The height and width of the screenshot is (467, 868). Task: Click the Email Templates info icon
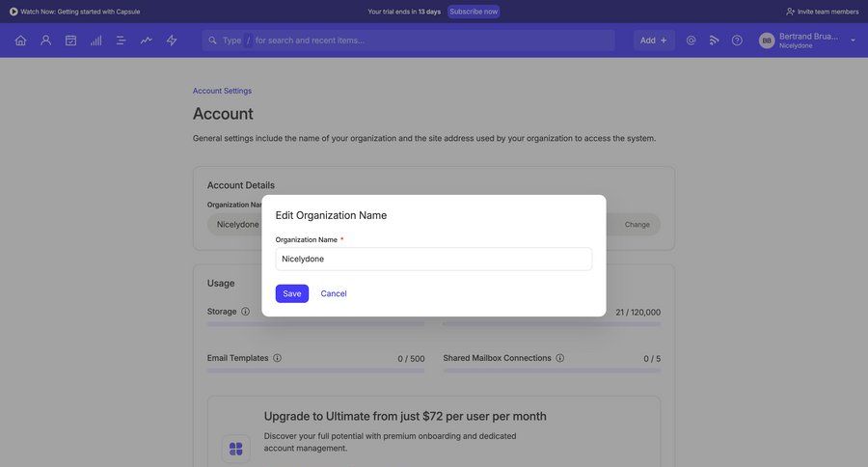pos(277,358)
